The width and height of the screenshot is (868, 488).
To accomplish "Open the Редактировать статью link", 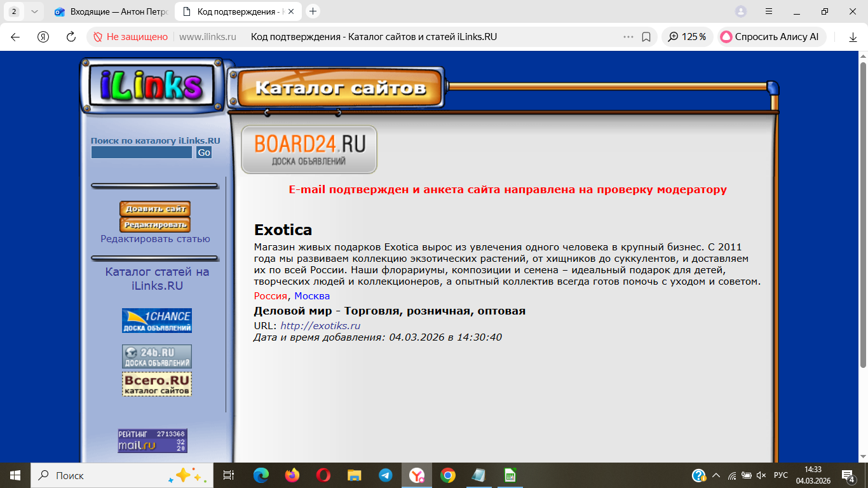I will click(155, 239).
